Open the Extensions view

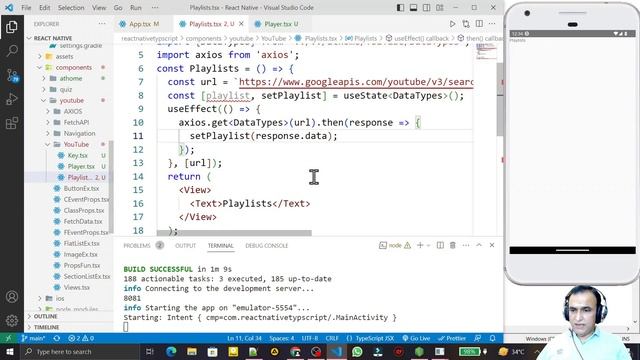tap(12, 123)
